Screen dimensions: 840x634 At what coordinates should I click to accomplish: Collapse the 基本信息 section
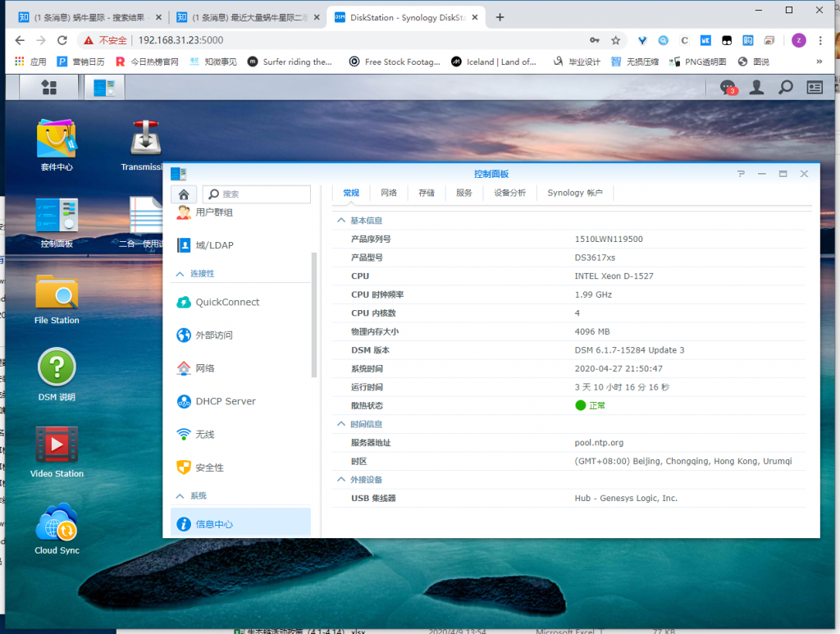coord(340,220)
